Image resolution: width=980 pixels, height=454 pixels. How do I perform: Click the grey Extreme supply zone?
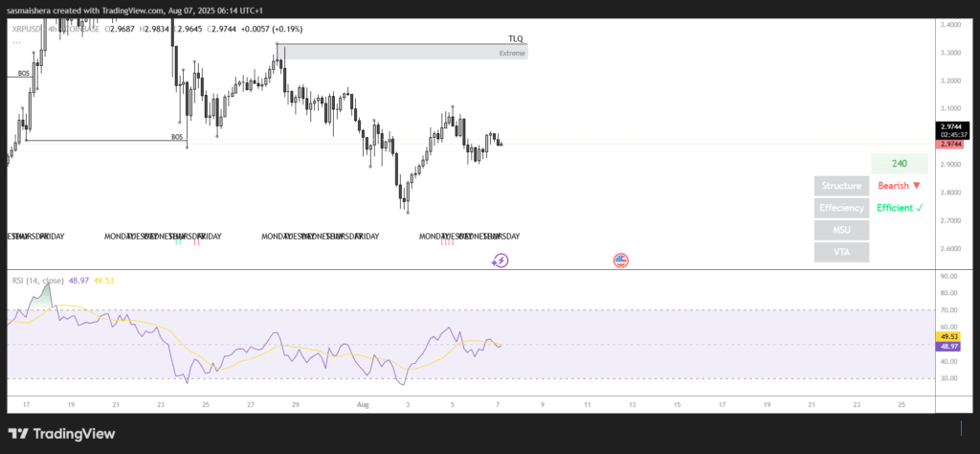[x=402, y=53]
